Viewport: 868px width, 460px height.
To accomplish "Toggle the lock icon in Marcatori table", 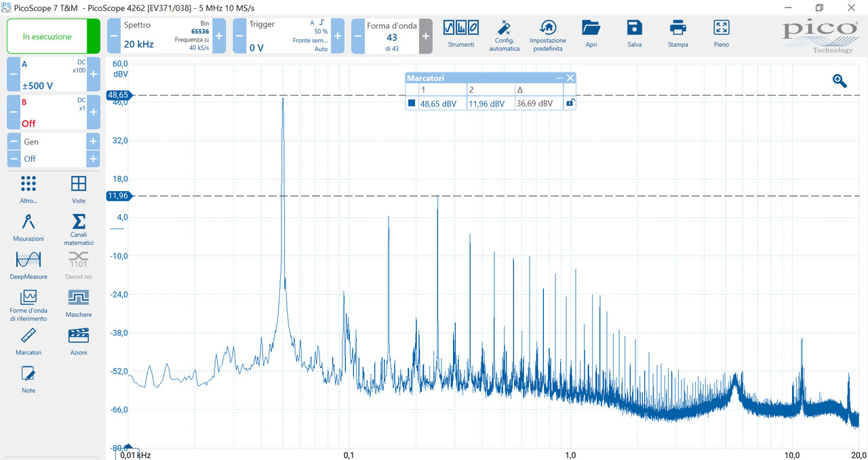I will pos(570,104).
